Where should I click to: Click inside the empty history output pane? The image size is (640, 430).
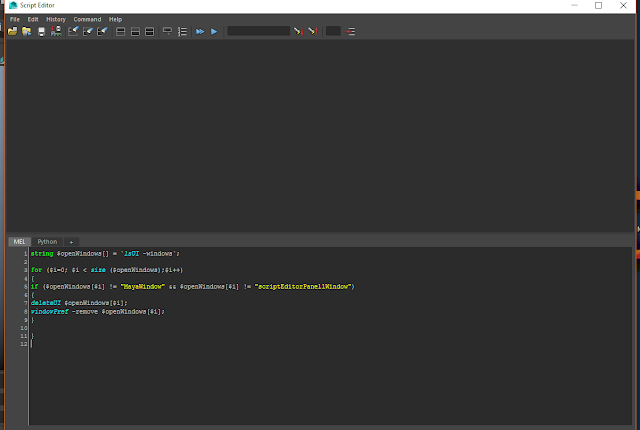[x=320, y=135]
